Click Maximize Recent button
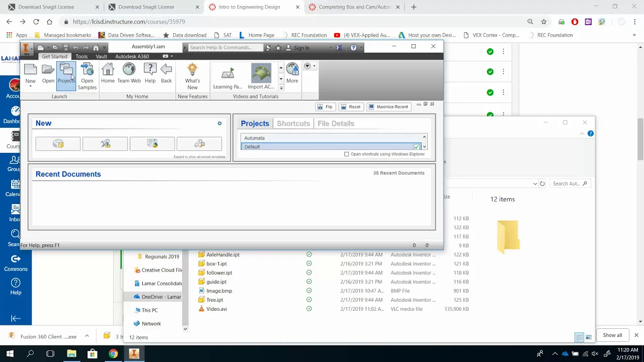Screen dimensions: 644x362 point(388,107)
